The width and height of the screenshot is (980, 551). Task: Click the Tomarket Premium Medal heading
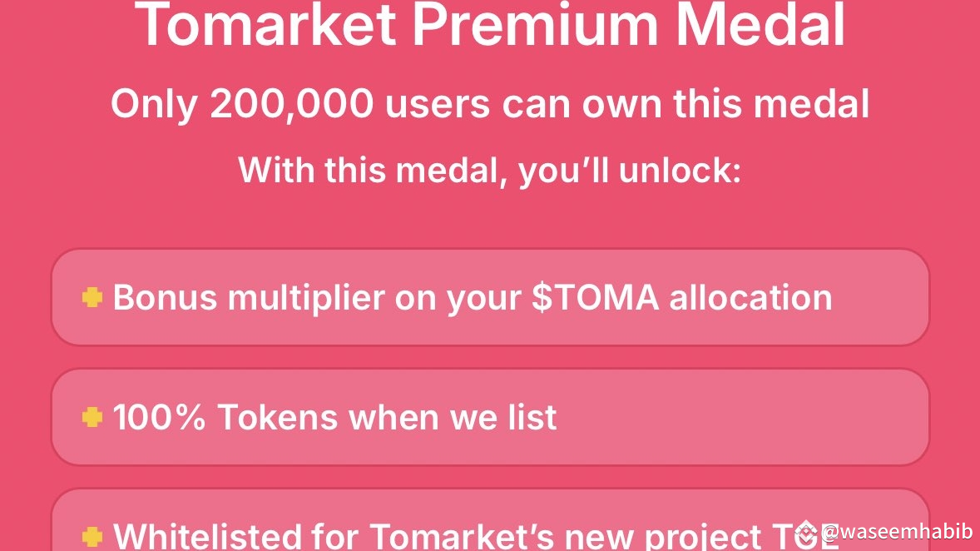pos(489,23)
